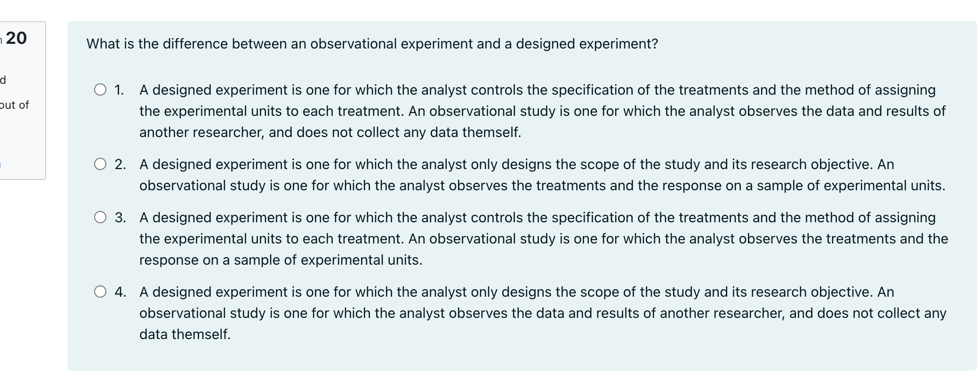Select answer option 1
The height and width of the screenshot is (389, 980).
[x=101, y=89]
